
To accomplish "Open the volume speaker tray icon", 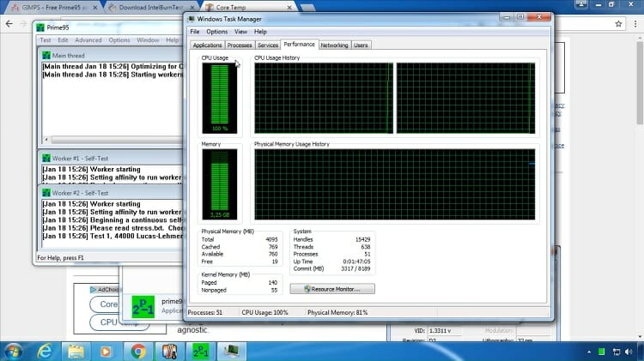I will click(629, 352).
